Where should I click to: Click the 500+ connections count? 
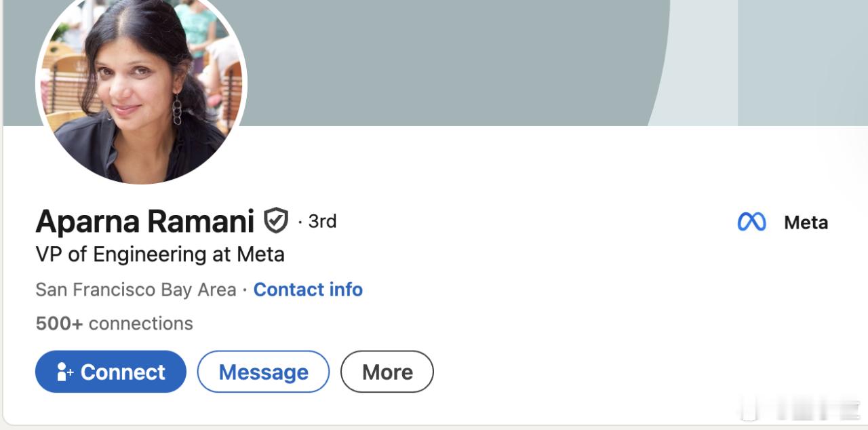[114, 324]
